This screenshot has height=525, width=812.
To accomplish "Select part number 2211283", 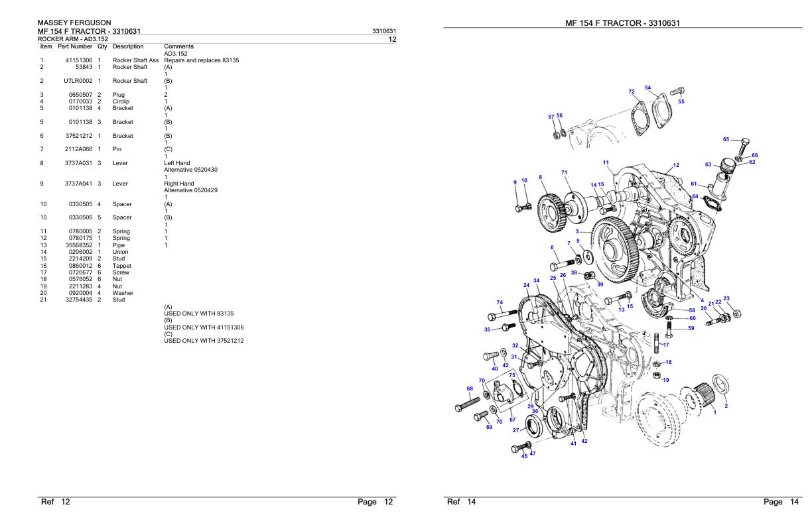I will (x=81, y=286).
